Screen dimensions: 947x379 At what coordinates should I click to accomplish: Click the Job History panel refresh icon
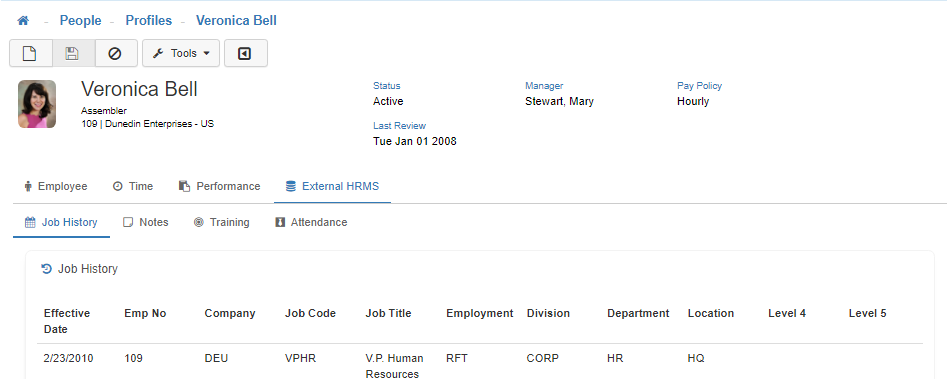click(47, 269)
